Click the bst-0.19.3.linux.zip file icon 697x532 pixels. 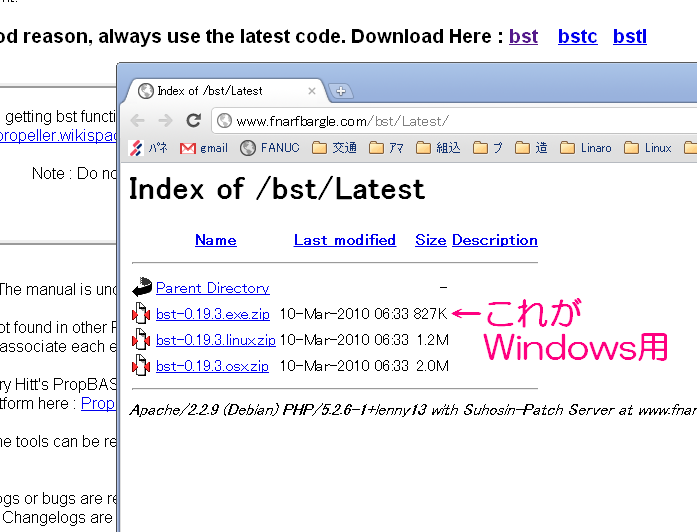click(141, 340)
